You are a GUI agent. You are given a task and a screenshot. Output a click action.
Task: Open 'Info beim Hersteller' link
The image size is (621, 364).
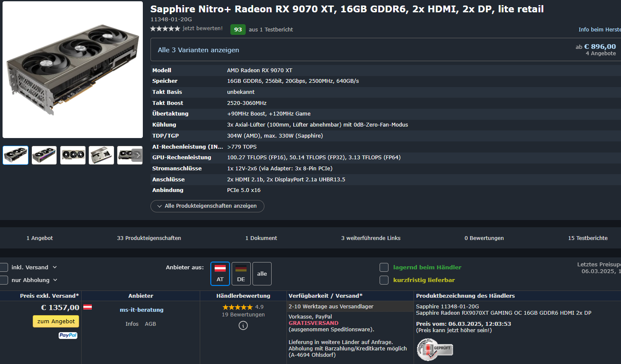coord(599,29)
